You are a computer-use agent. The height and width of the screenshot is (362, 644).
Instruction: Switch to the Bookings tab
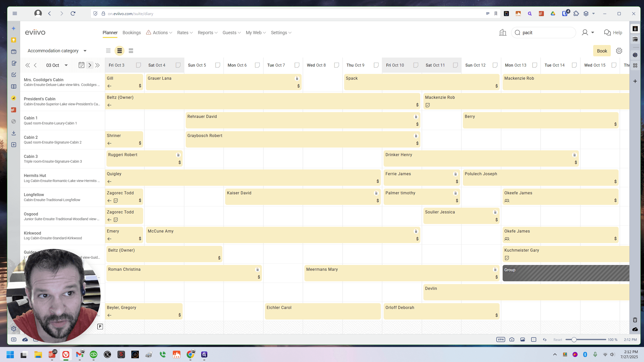(x=132, y=33)
